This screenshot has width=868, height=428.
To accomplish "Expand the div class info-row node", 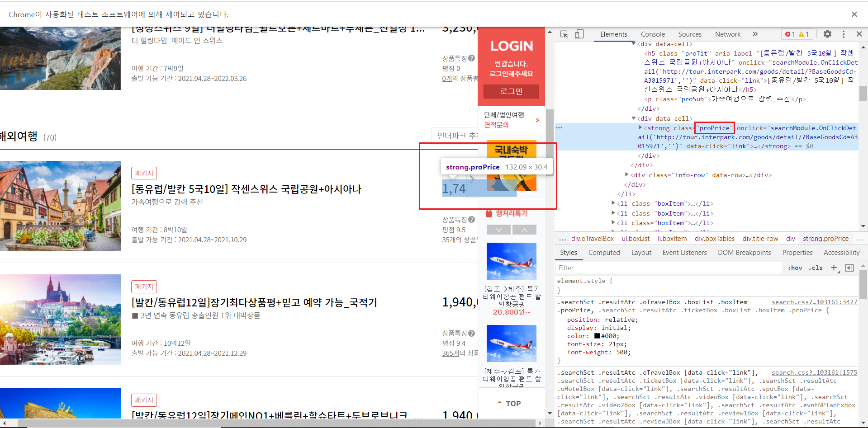I will [x=627, y=175].
